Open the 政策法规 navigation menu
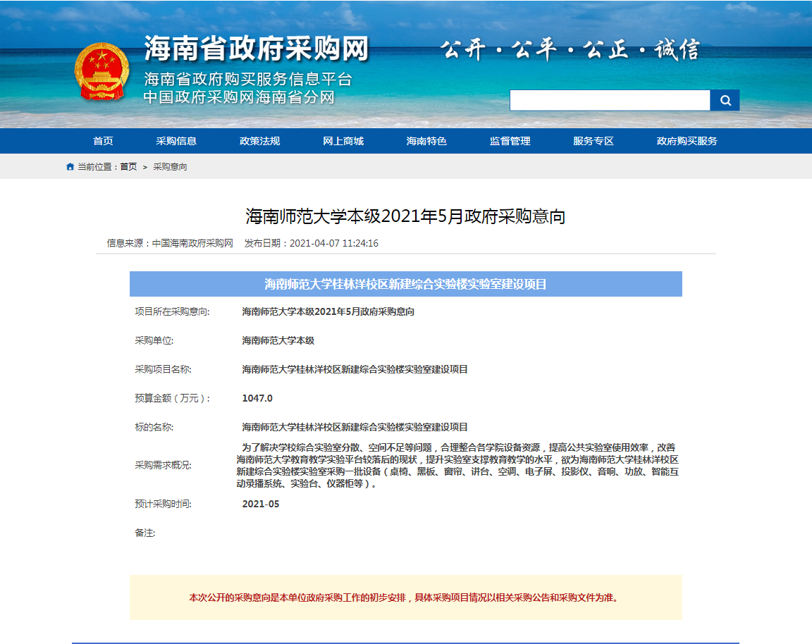 (259, 141)
